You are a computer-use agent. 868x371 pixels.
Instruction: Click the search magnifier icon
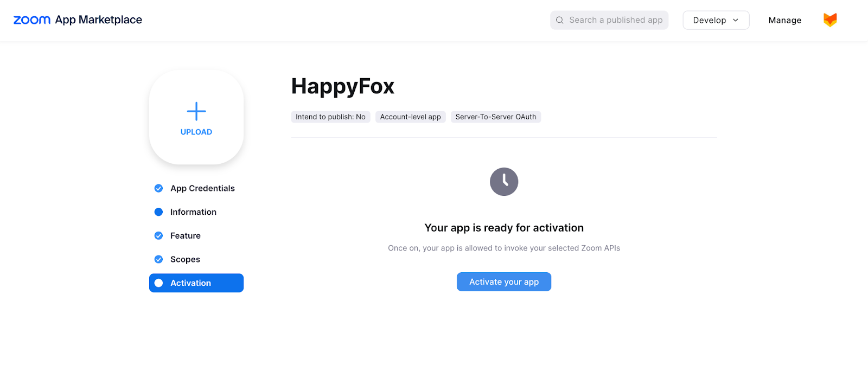click(x=560, y=20)
